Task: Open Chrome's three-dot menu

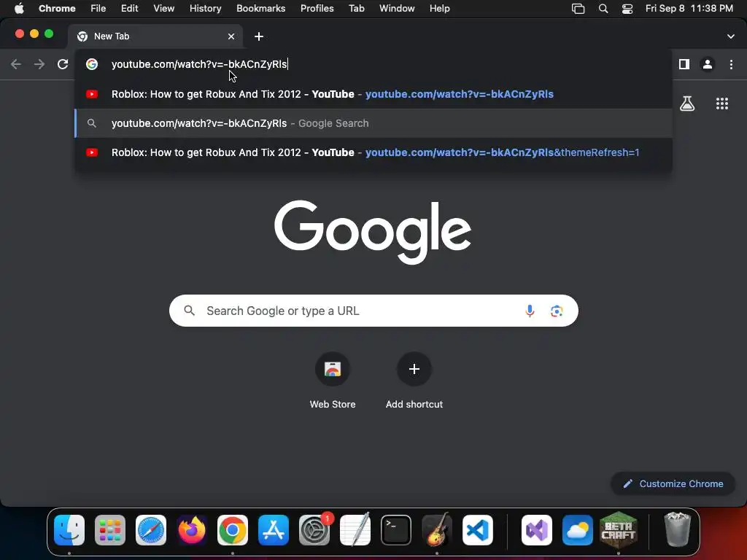Action: pyautogui.click(x=731, y=64)
